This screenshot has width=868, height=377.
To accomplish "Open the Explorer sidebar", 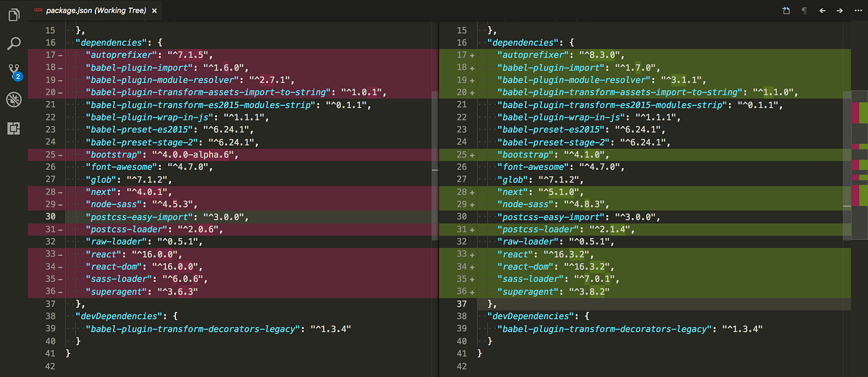I will 14,14.
